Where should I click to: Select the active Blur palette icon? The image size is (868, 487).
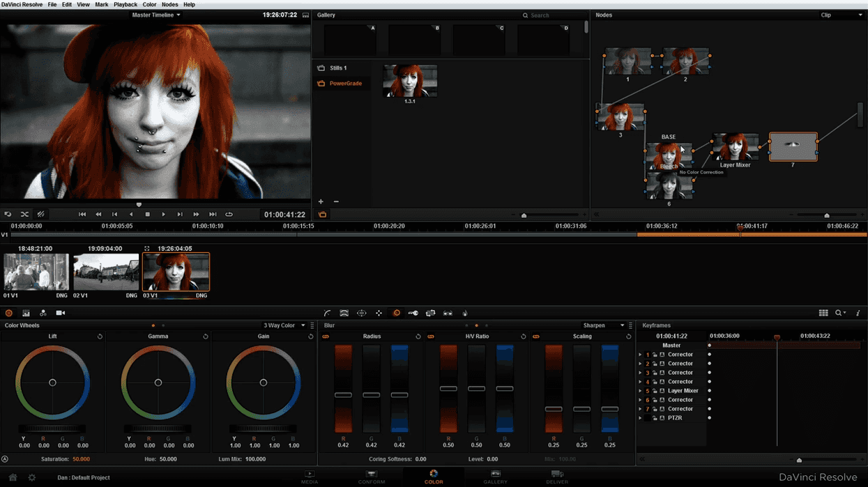tap(397, 314)
